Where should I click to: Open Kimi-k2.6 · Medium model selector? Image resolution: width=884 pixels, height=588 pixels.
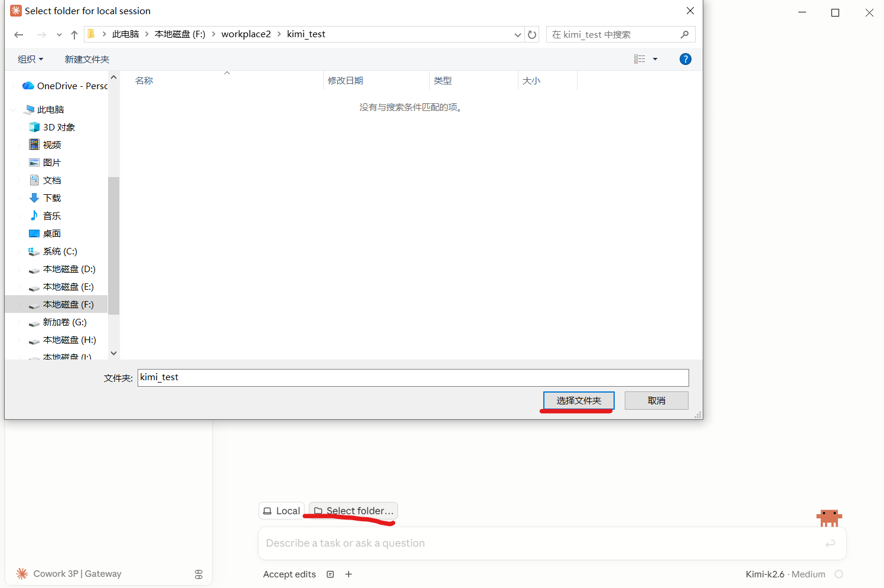(785, 574)
